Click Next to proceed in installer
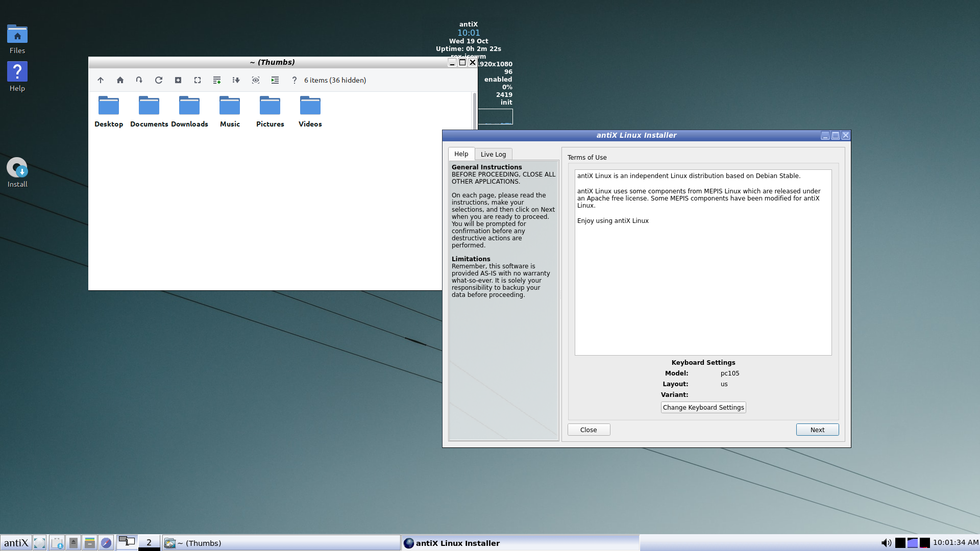Screen dimensions: 980x551 click(x=817, y=430)
